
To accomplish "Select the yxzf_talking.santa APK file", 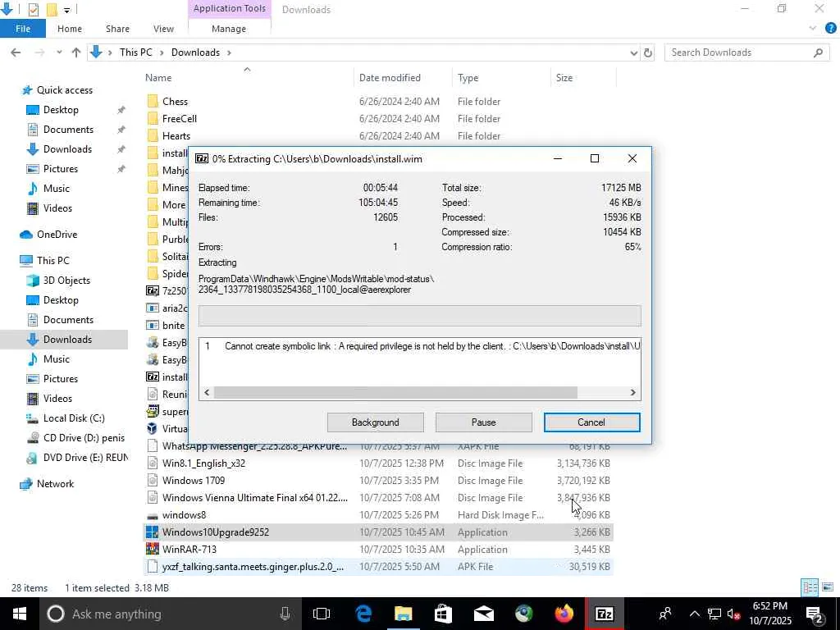I will [253, 567].
